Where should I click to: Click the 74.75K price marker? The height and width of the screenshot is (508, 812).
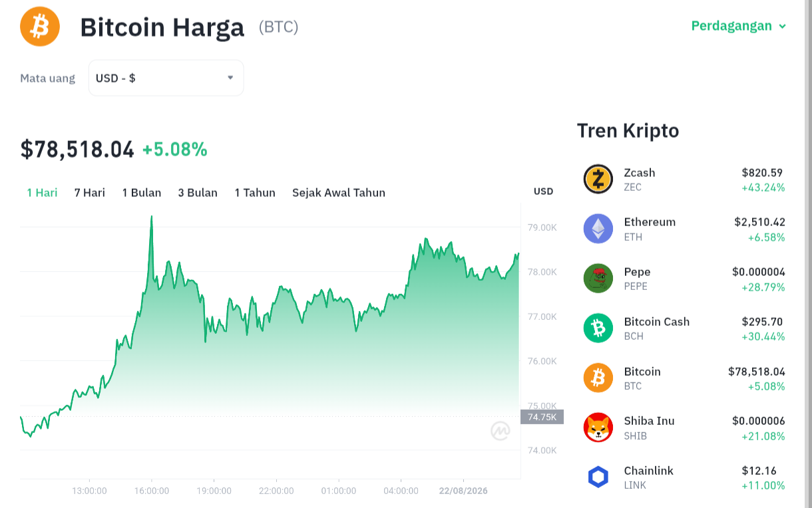coord(542,417)
